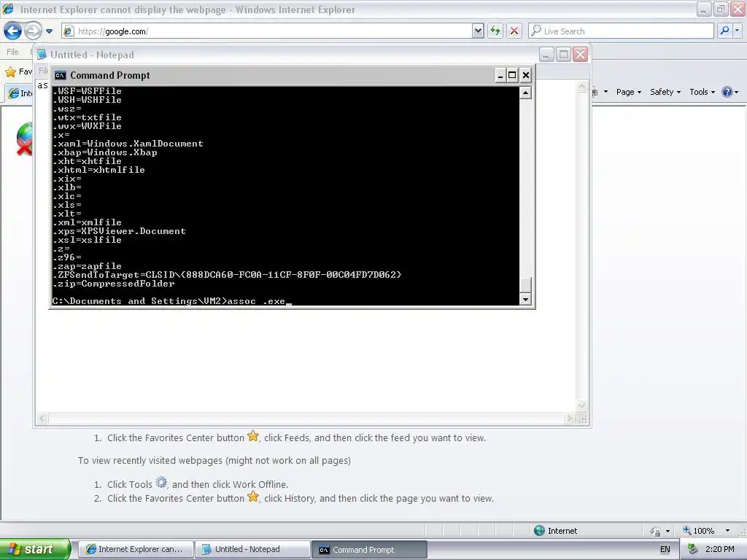747x560 pixels.
Task: Click the Internet Explorer title bar logo icon
Action: point(8,9)
